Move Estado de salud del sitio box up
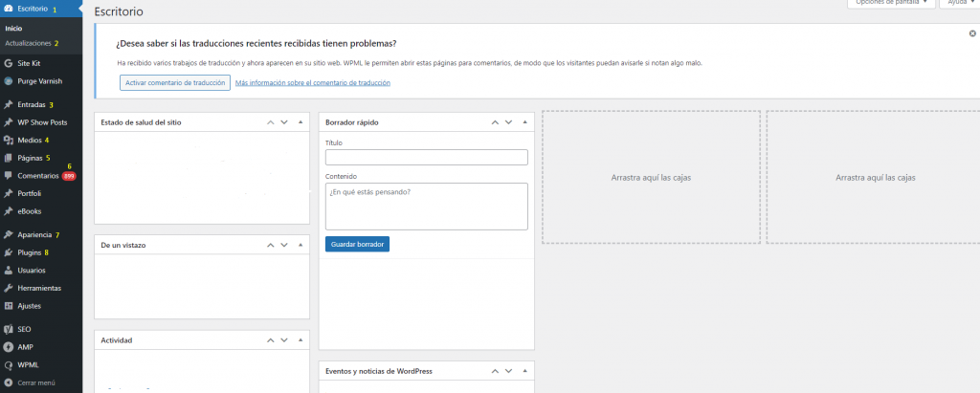 (x=271, y=122)
